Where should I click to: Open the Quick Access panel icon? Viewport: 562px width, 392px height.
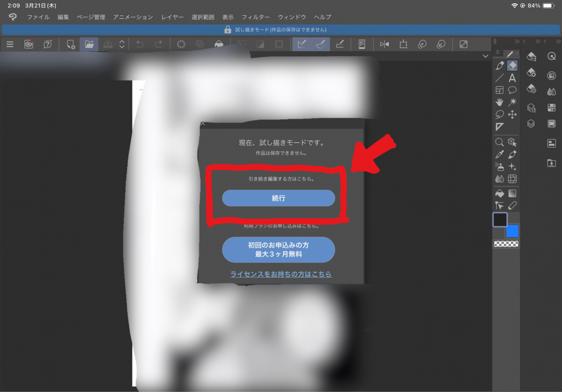coord(551,56)
